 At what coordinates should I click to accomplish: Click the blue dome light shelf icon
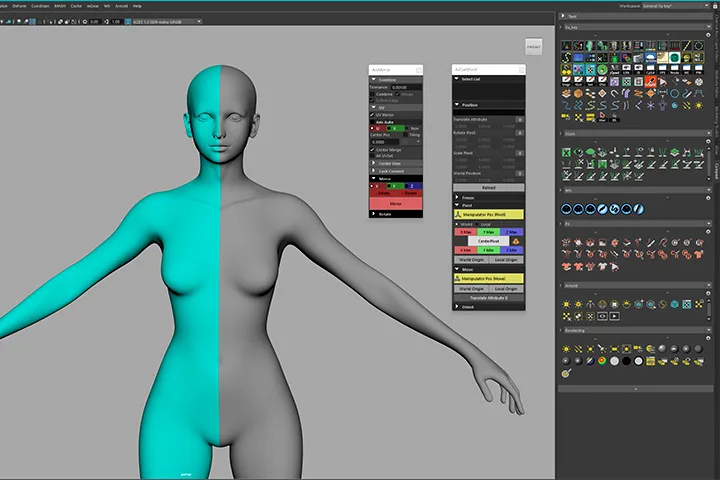pyautogui.click(x=650, y=58)
